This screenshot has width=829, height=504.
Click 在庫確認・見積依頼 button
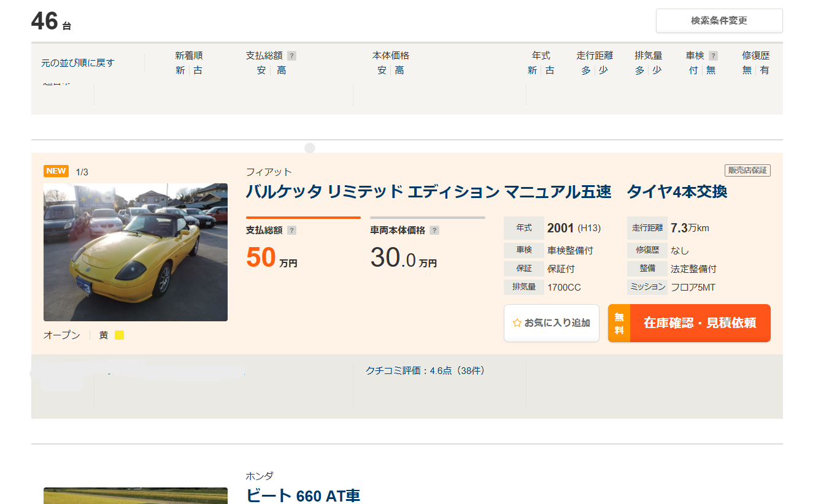pyautogui.click(x=689, y=323)
